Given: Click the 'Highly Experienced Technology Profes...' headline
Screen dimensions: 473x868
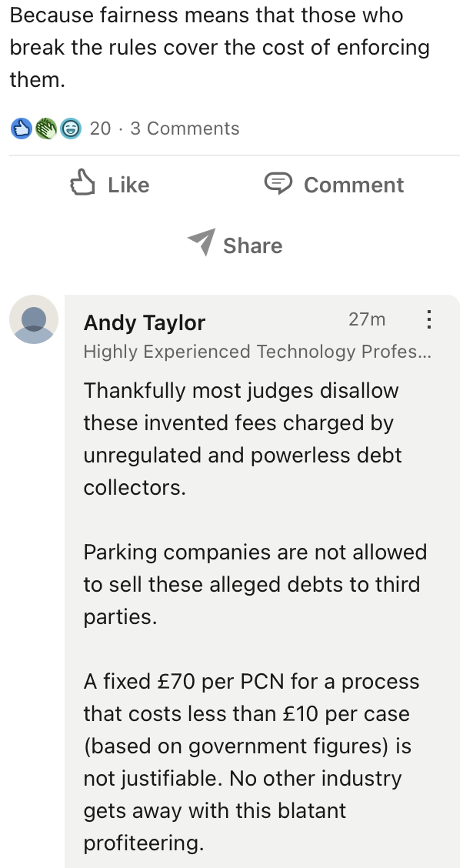Looking at the screenshot, I should click(257, 352).
